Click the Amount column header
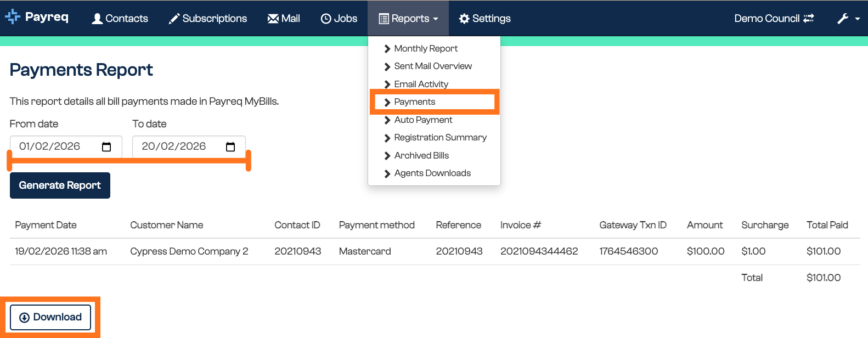 (705, 225)
